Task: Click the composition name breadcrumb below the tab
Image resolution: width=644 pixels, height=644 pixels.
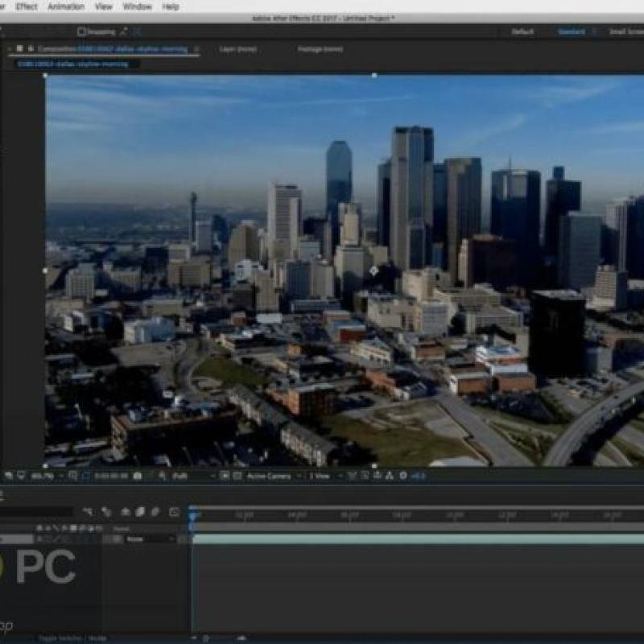Action: 73,64
